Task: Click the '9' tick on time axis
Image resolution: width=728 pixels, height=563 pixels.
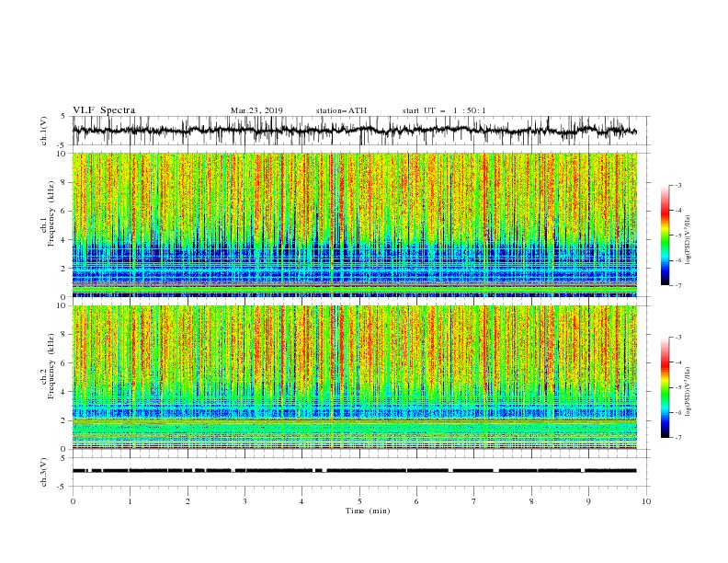Action: (588, 501)
